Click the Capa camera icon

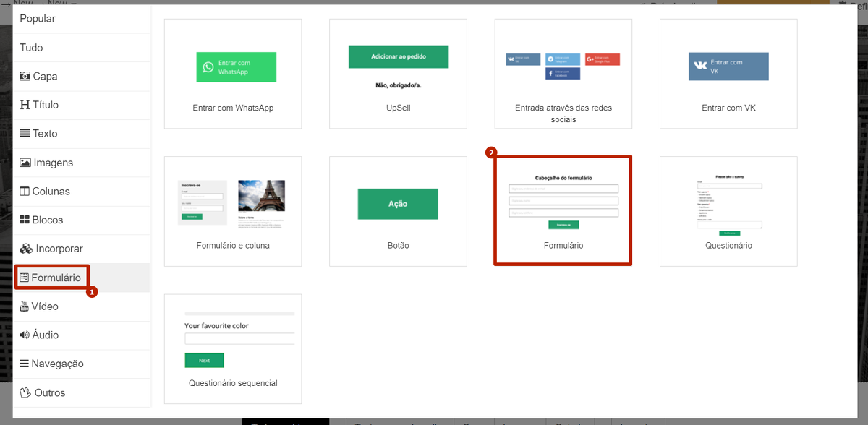click(x=25, y=77)
